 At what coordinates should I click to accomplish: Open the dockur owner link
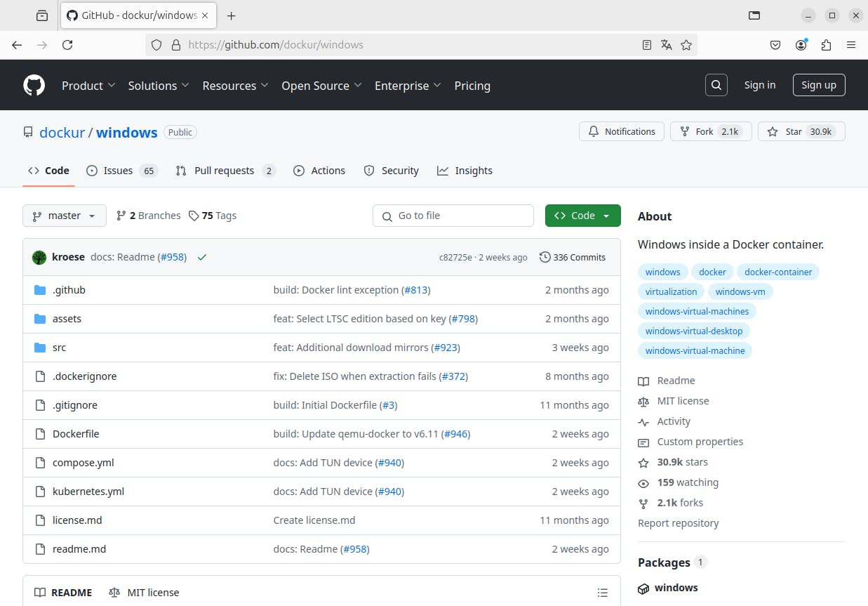[x=62, y=132]
